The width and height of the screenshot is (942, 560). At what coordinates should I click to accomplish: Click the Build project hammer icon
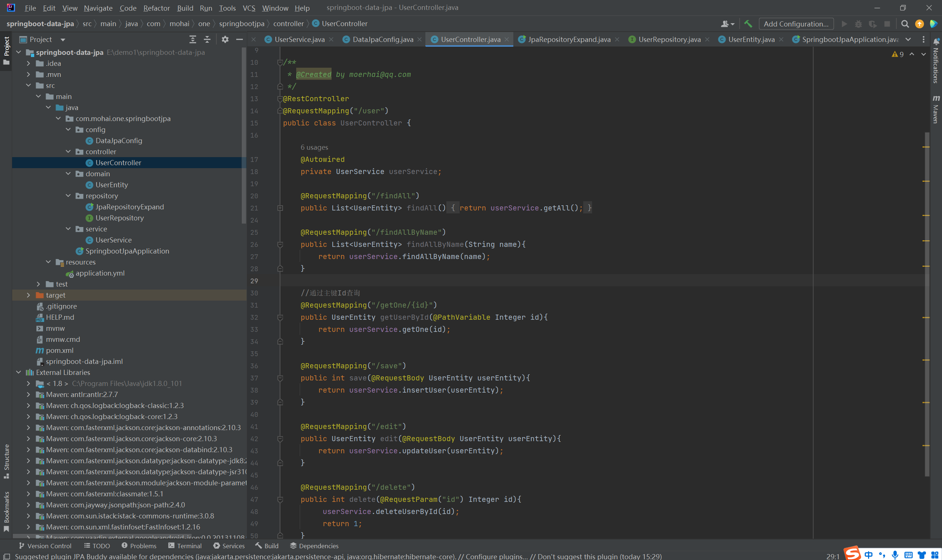748,24
